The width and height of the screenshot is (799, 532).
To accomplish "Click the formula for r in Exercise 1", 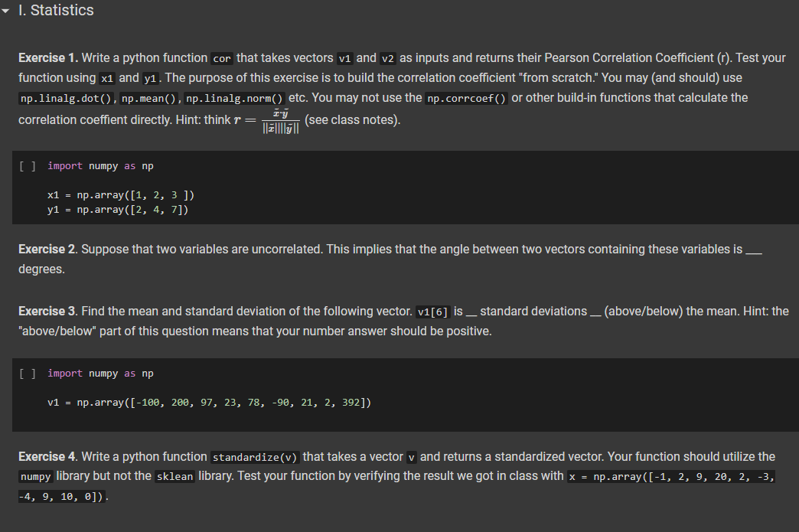I will point(281,119).
